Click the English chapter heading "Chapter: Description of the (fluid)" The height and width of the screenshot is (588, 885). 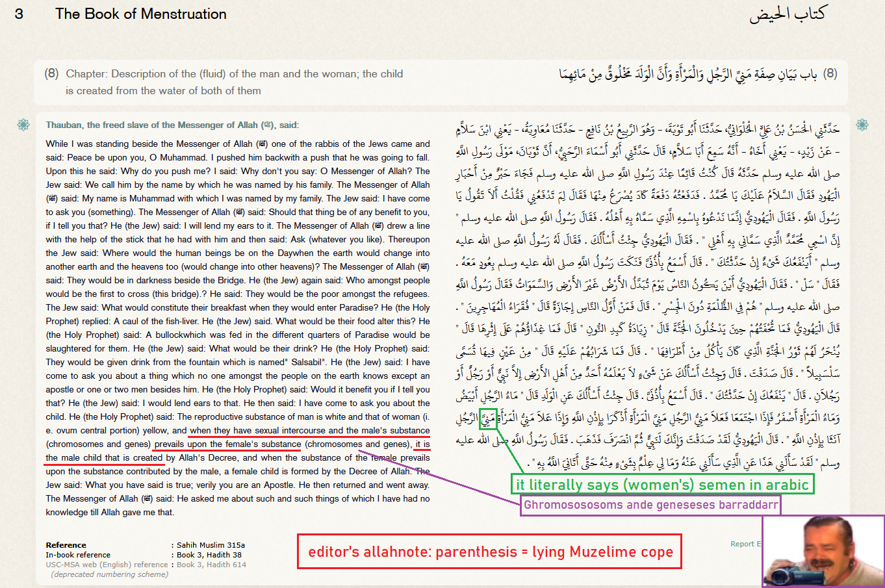coord(234,83)
